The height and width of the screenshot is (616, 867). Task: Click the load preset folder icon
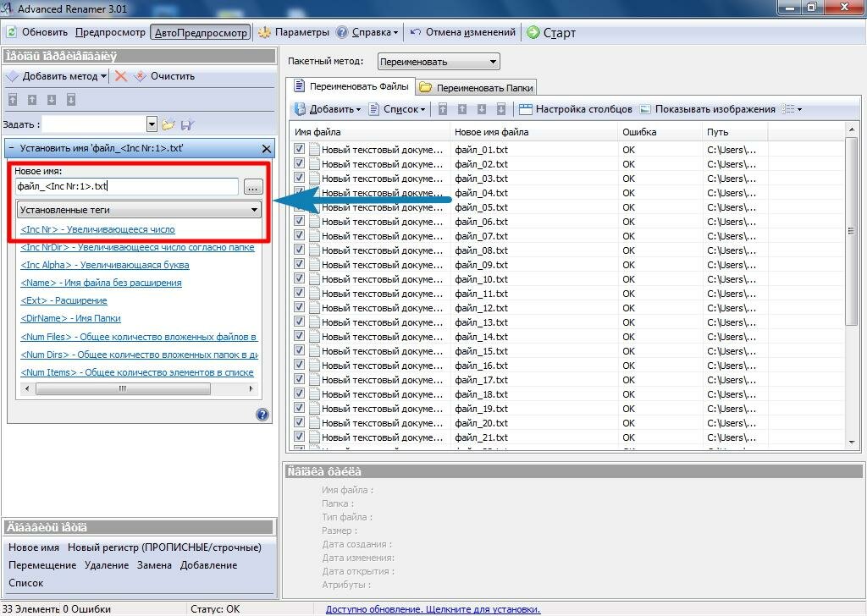pyautogui.click(x=168, y=124)
